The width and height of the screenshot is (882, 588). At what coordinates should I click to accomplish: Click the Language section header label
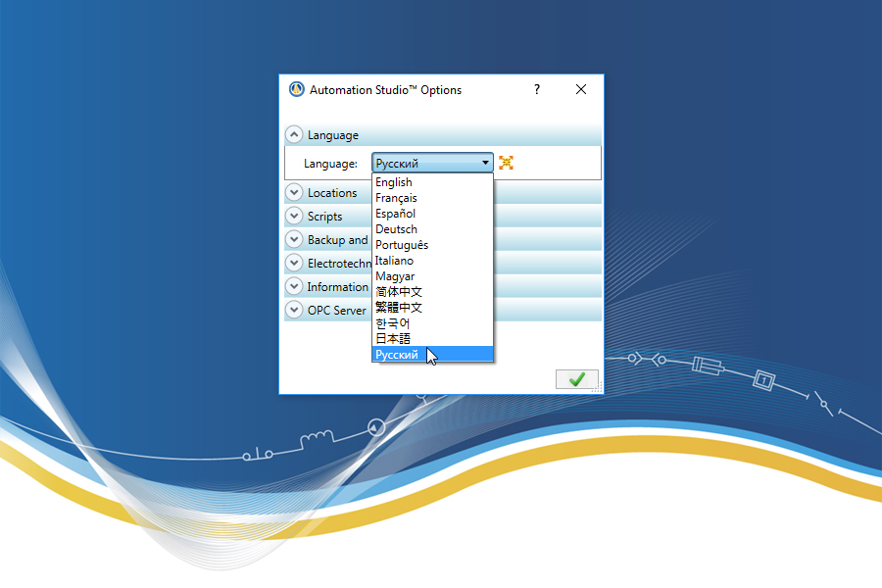click(333, 135)
